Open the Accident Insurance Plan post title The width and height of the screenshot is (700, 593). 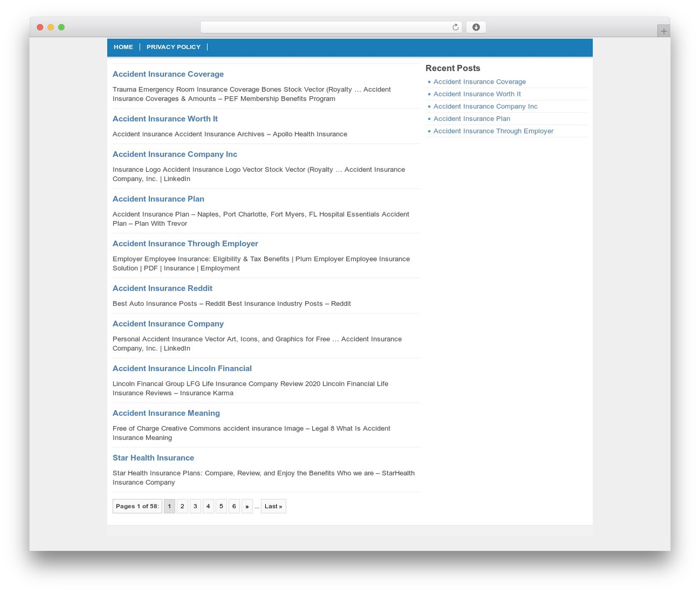(x=159, y=199)
